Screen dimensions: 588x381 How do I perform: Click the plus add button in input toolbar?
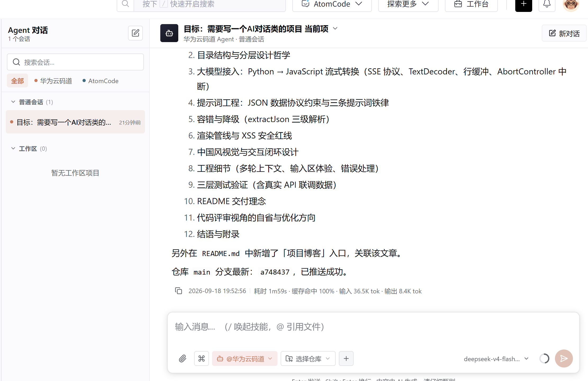(x=346, y=359)
